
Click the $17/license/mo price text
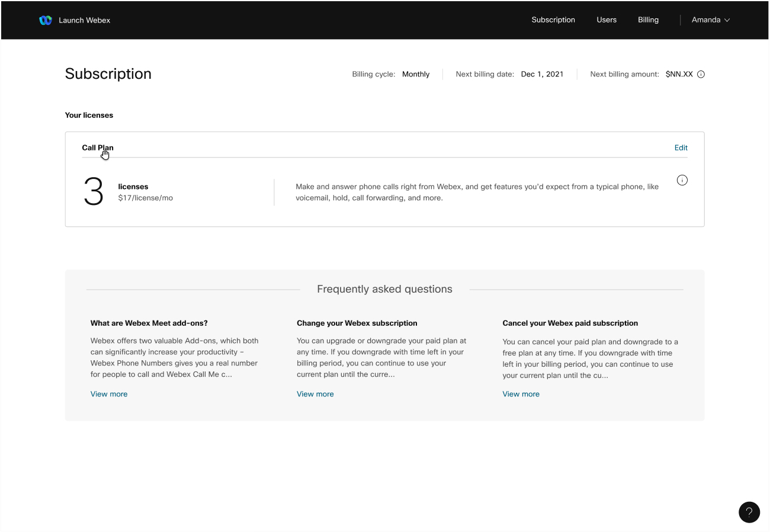(x=146, y=198)
